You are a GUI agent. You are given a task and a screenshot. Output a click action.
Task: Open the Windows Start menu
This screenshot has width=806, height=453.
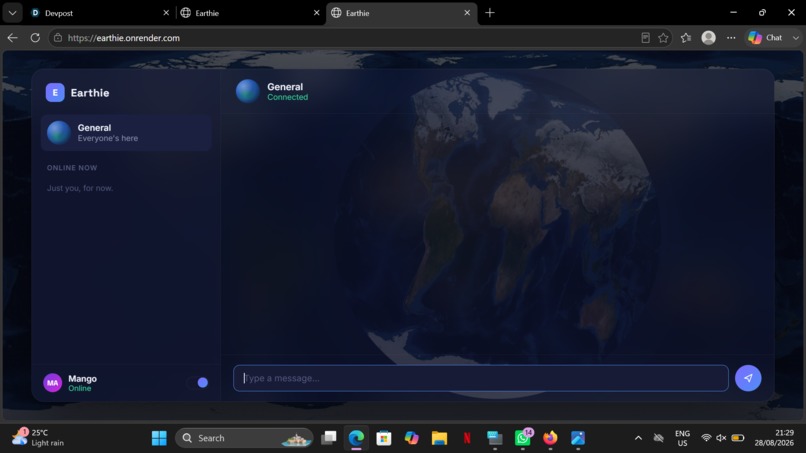point(159,438)
